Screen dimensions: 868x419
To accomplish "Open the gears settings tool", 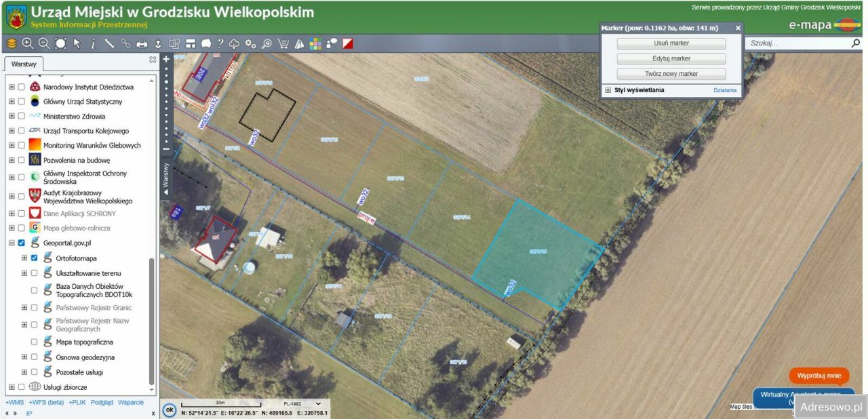I will coord(250,43).
